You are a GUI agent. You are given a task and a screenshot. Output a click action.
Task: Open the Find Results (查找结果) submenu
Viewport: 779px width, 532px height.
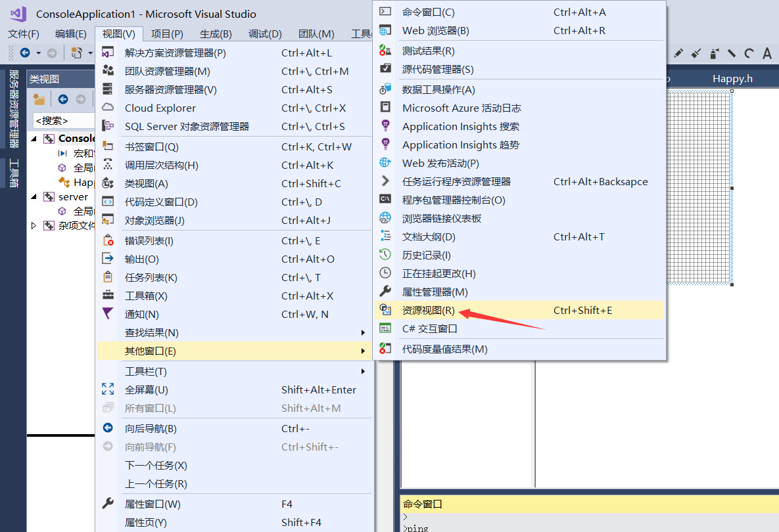pyautogui.click(x=234, y=332)
